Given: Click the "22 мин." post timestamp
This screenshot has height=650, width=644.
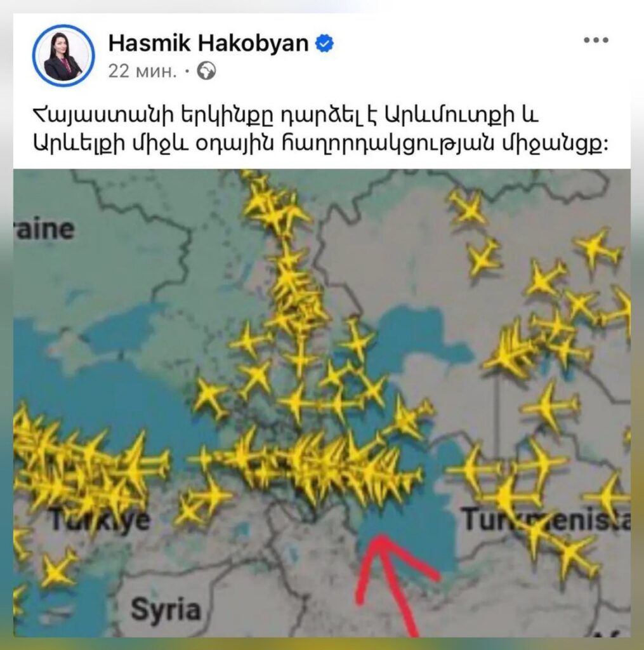Looking at the screenshot, I should pos(142,71).
